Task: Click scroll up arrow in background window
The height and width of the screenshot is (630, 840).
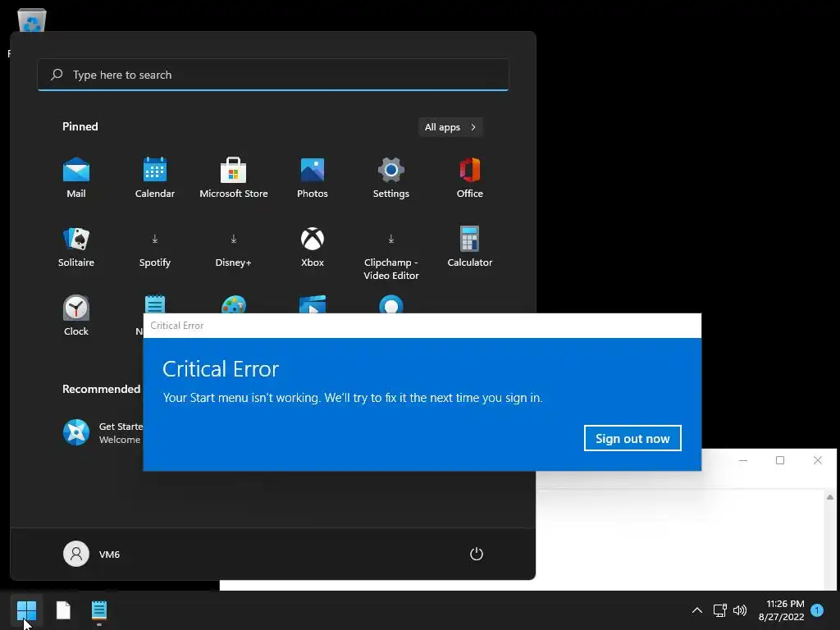Action: pyautogui.click(x=830, y=497)
